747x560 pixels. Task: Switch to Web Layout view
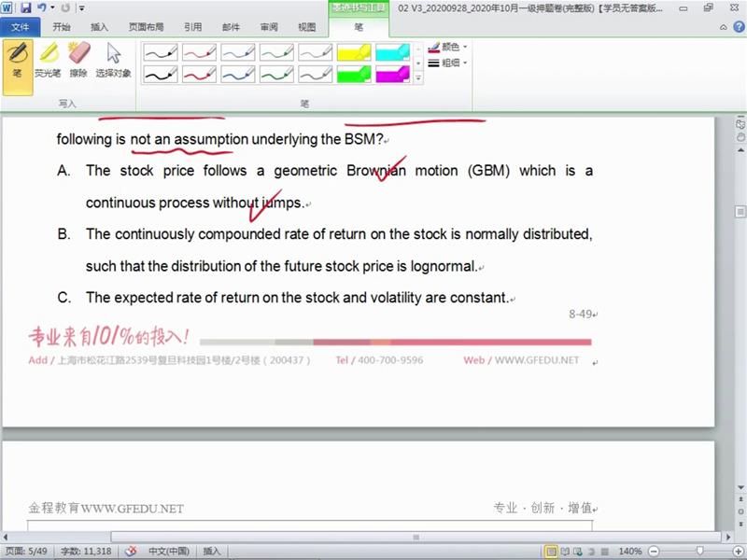[578, 552]
